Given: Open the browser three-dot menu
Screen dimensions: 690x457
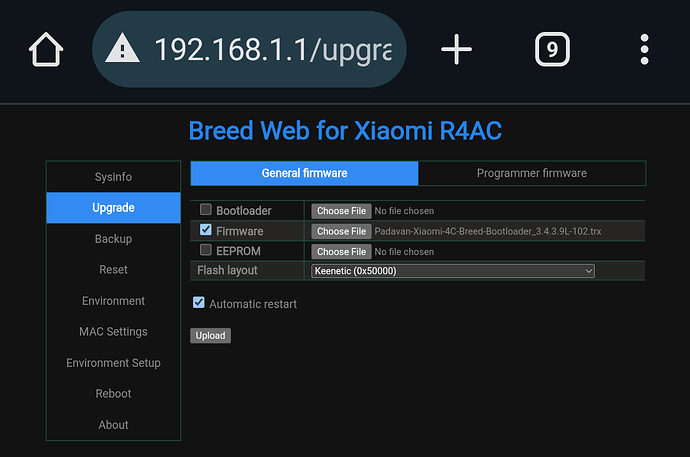Looking at the screenshot, I should tap(644, 49).
